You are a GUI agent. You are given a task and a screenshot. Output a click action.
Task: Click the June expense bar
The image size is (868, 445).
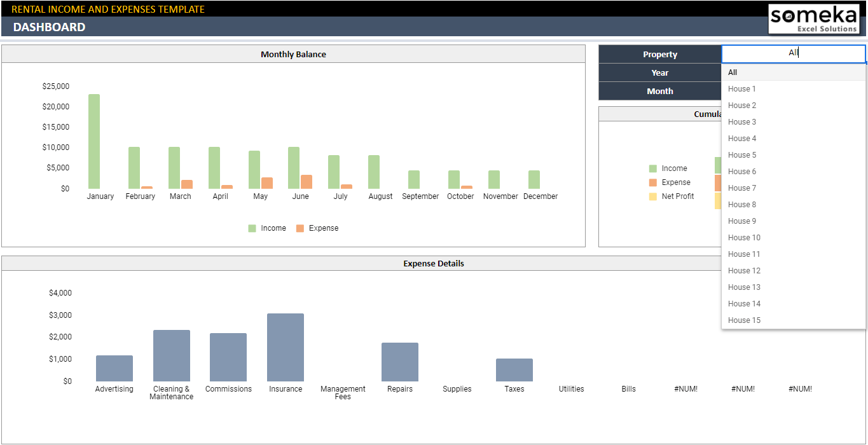(x=307, y=182)
